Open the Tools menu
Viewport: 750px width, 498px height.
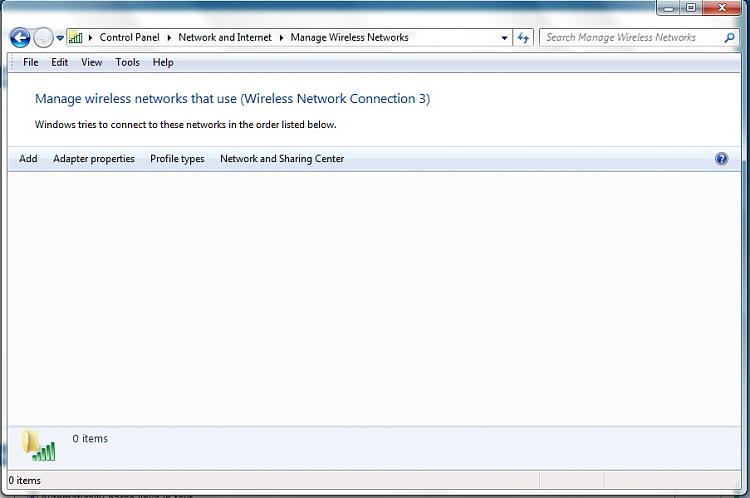click(x=128, y=62)
